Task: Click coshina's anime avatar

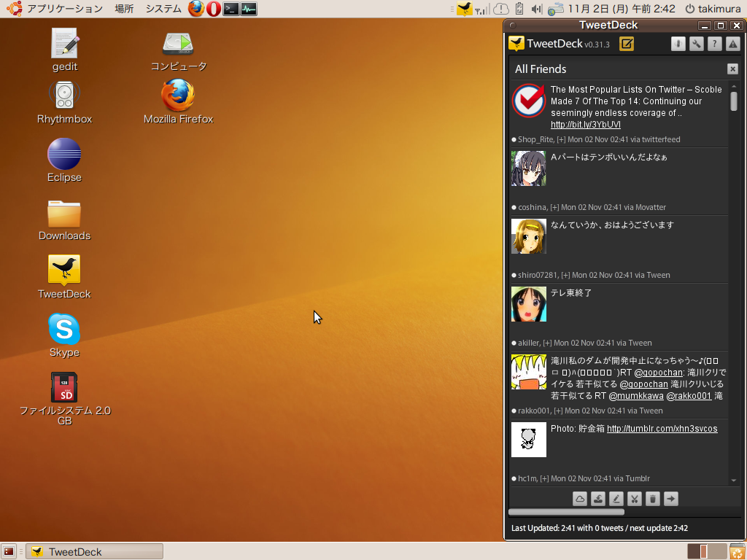Action: (x=529, y=168)
